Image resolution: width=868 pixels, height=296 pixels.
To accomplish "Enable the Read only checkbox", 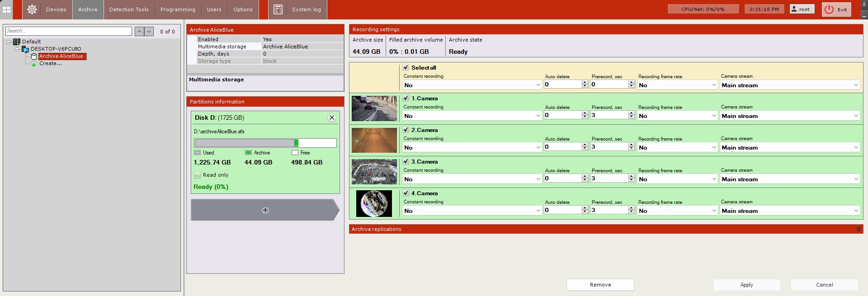I will (198, 175).
